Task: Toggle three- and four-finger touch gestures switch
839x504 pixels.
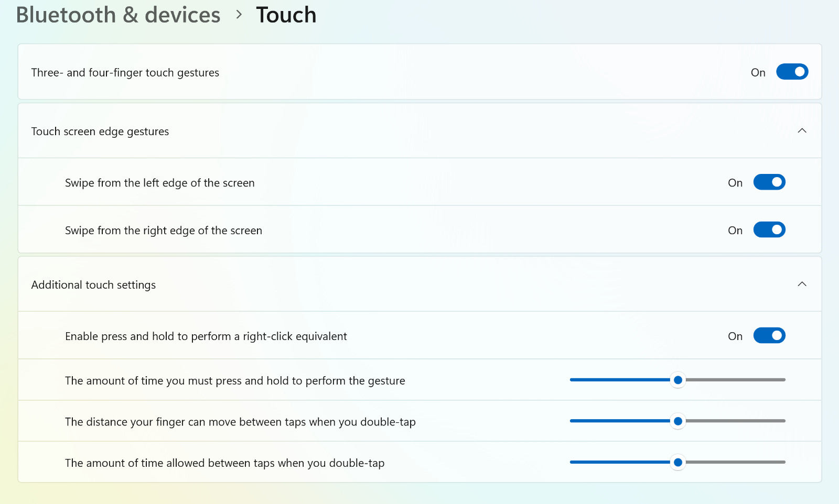Action: tap(792, 72)
